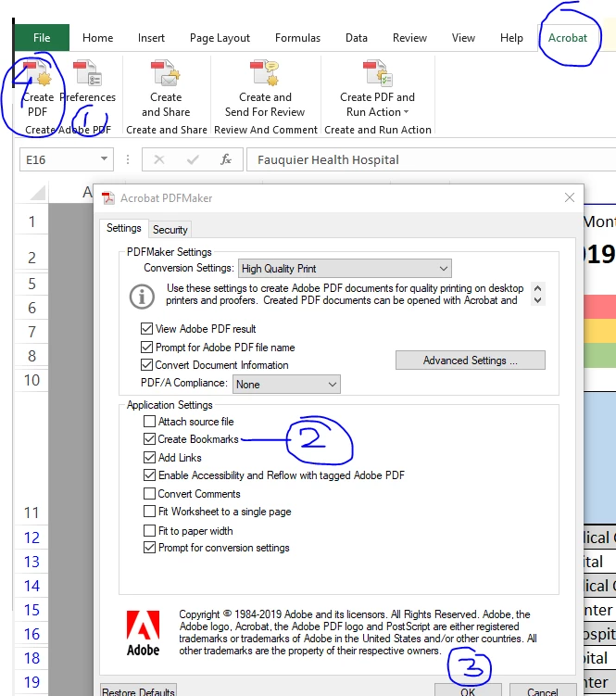Click the OK button in PDFMaker dialog

click(x=468, y=690)
